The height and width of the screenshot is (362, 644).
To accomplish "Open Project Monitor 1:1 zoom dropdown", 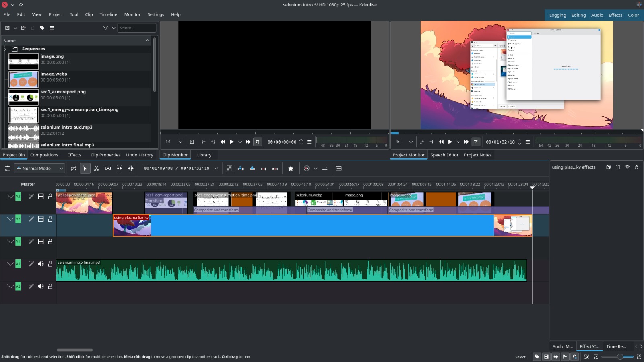I will [x=404, y=142].
